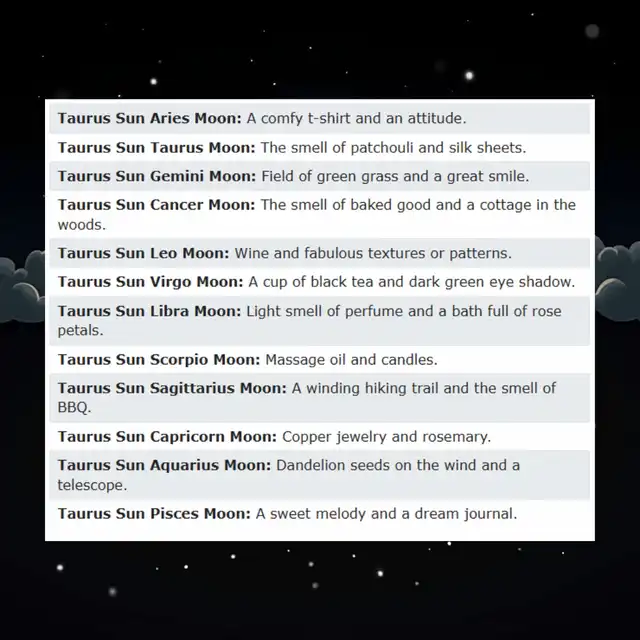
Task: Click the word 'BBQ' in Sagittarius row
Action: [73, 407]
